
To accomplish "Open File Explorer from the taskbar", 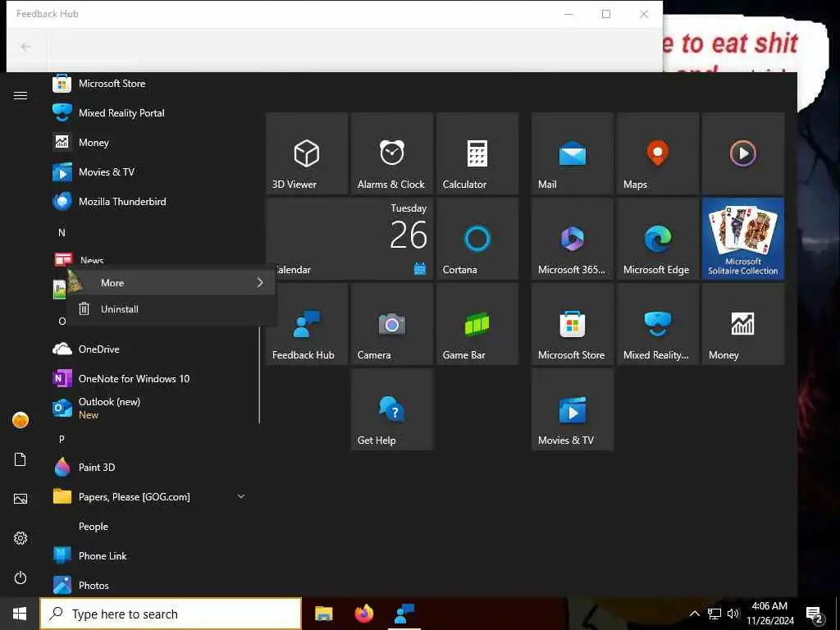I will pyautogui.click(x=323, y=614).
